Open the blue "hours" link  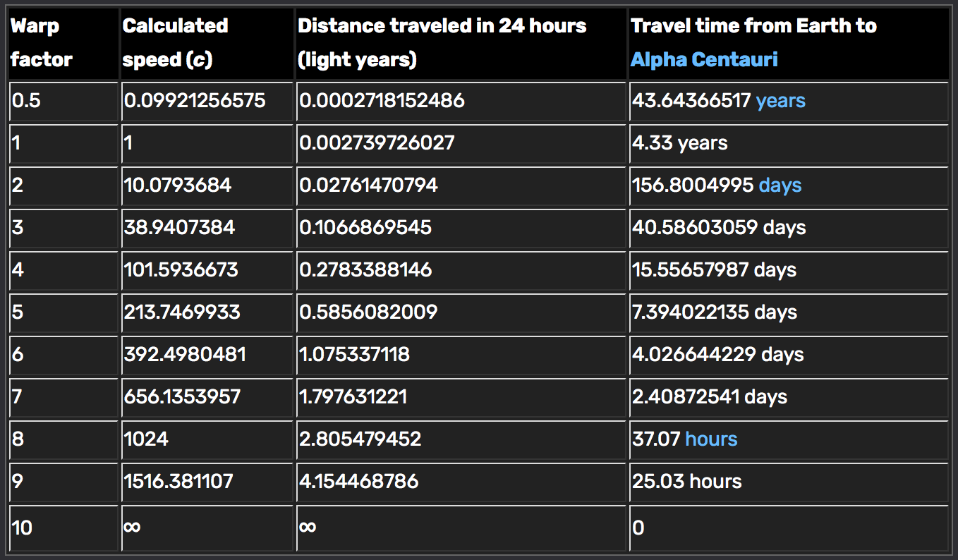711,439
